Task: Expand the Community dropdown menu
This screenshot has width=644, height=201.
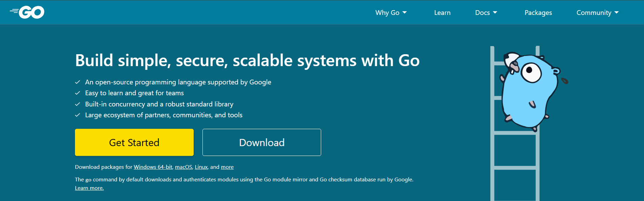Action: pos(597,13)
